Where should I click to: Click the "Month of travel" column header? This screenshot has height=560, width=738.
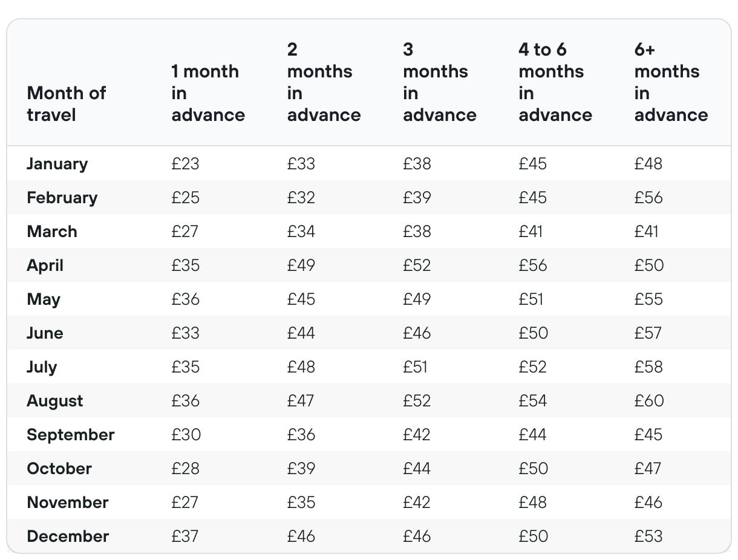pos(66,103)
